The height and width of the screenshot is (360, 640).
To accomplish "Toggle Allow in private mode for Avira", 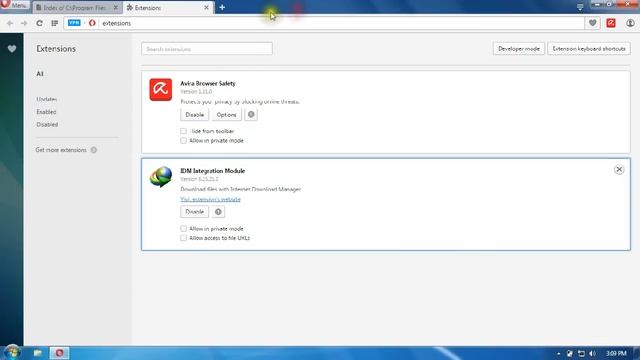I will click(183, 140).
